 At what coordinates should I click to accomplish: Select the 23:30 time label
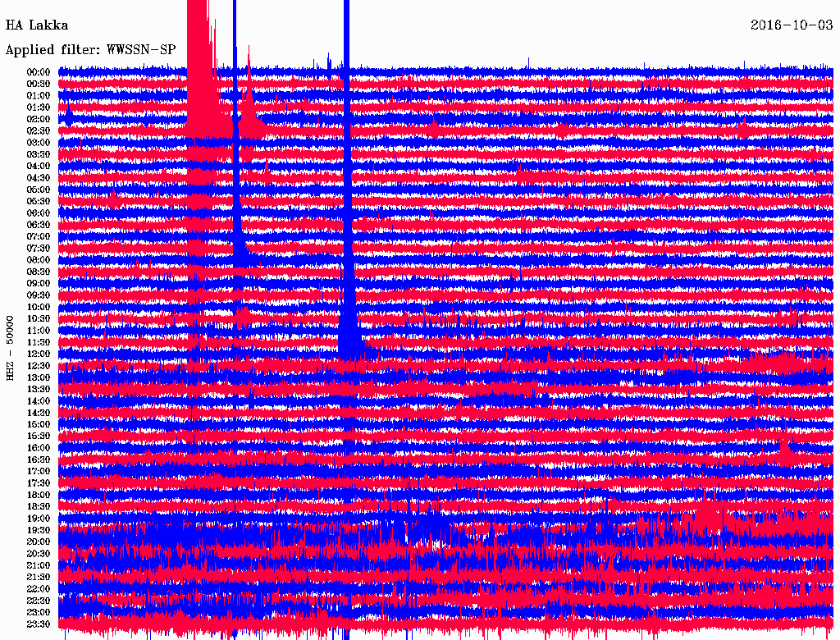pyautogui.click(x=39, y=624)
